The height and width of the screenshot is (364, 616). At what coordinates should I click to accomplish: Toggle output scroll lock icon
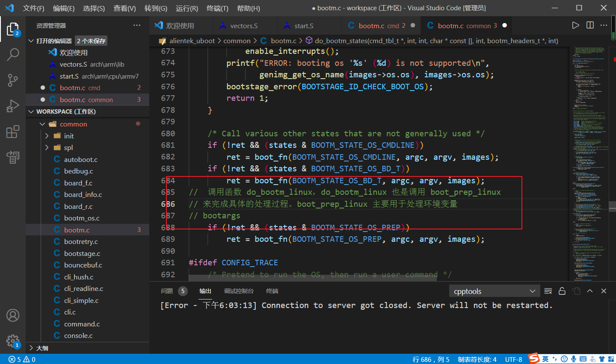(x=562, y=291)
